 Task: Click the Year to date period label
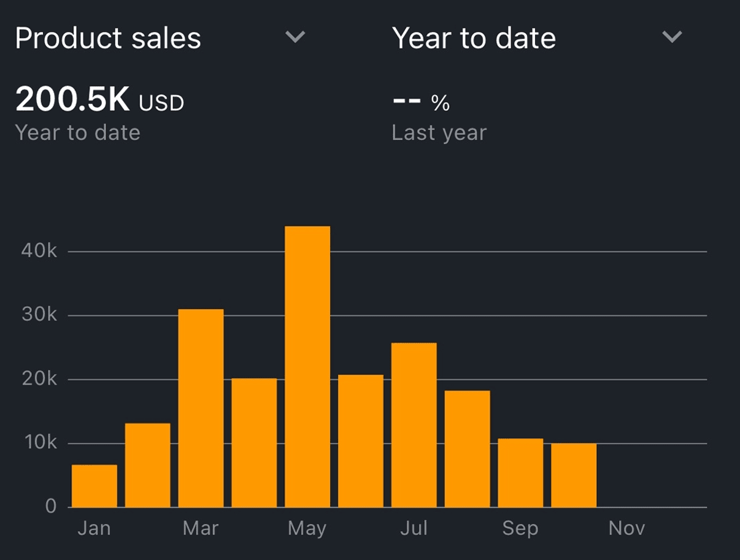(x=474, y=39)
